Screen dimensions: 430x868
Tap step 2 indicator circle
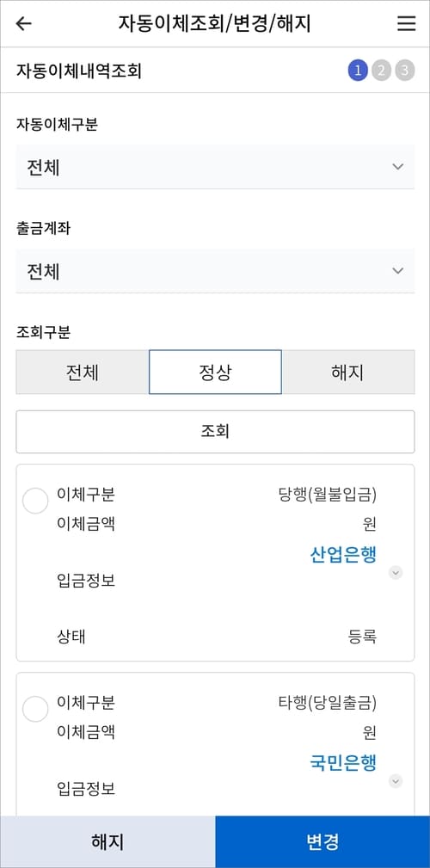tap(381, 71)
